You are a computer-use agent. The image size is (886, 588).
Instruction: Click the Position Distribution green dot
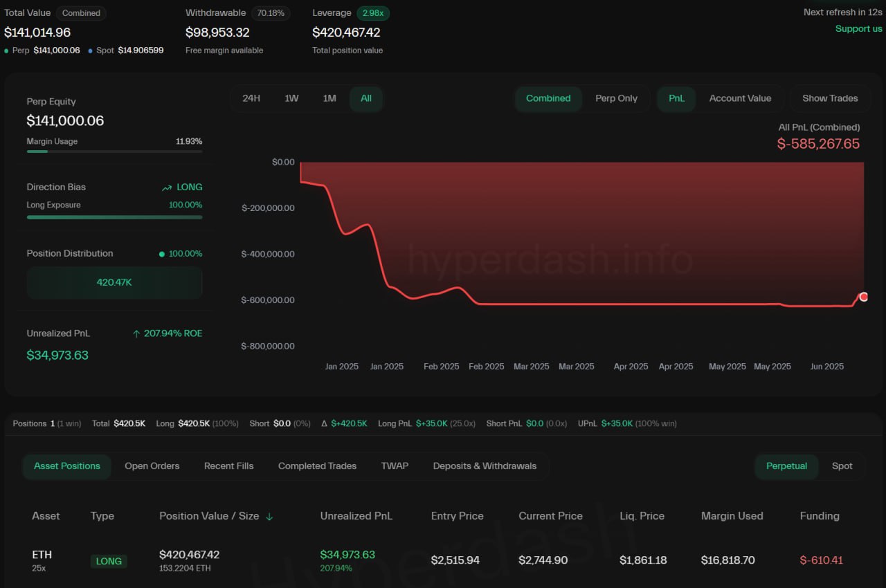click(162, 254)
